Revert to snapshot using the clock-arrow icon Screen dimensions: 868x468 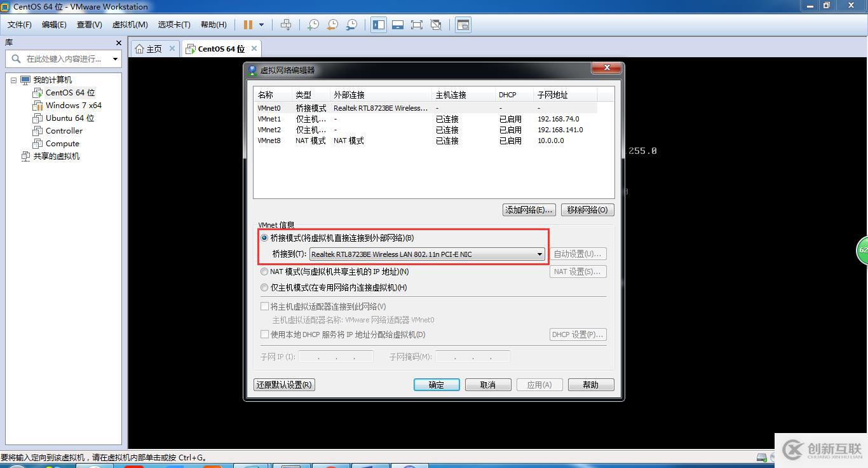pyautogui.click(x=332, y=25)
